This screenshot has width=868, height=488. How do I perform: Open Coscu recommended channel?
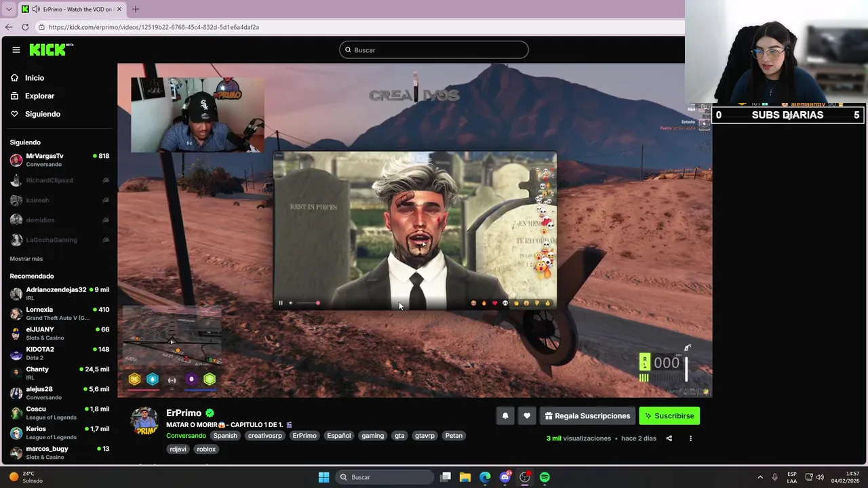[59, 413]
